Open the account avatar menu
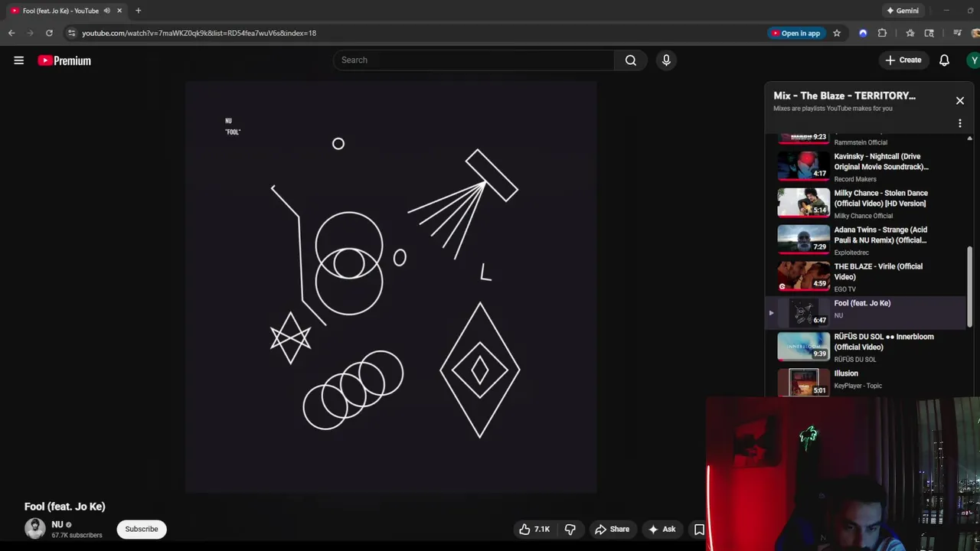 [974, 60]
